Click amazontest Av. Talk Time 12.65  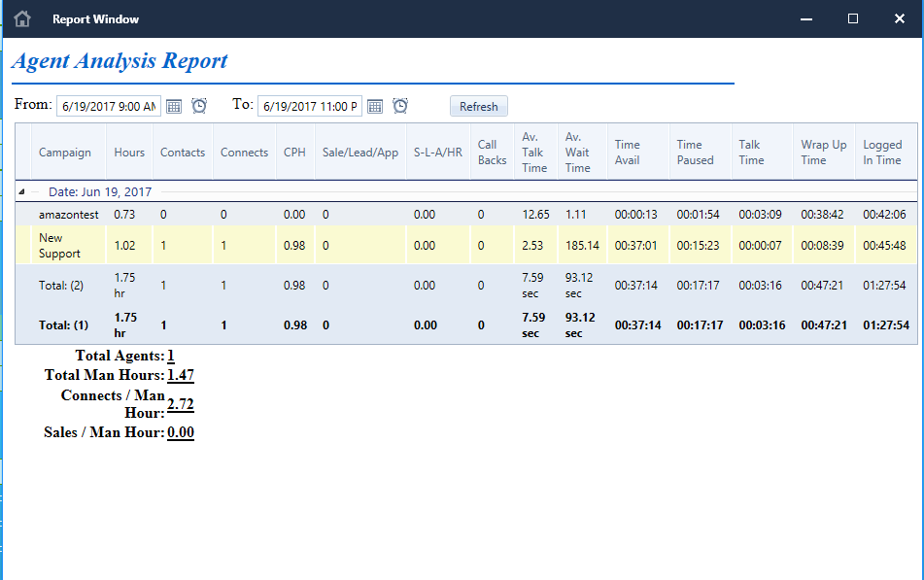click(x=535, y=215)
